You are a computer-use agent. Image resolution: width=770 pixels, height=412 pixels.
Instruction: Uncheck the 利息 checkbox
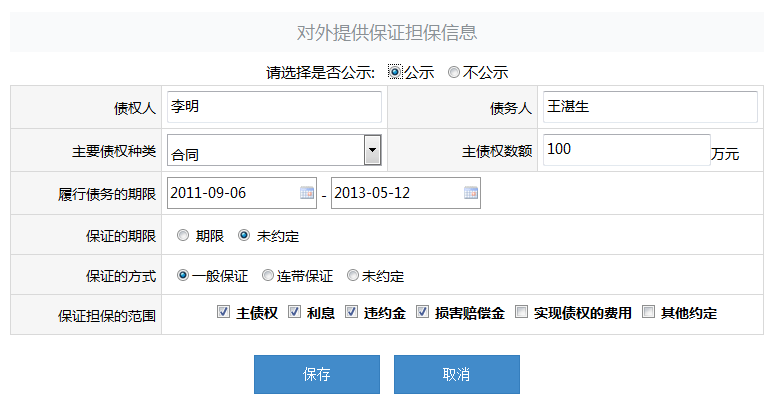[294, 312]
